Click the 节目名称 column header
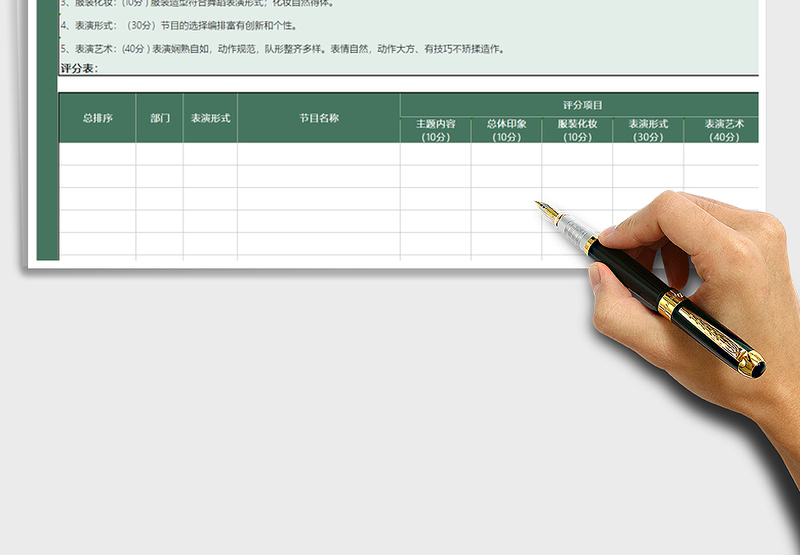Screen dimensions: 800x555 tap(319, 118)
